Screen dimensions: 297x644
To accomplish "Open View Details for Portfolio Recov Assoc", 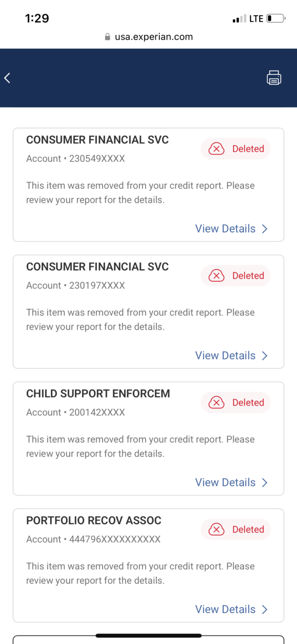I will point(226,610).
